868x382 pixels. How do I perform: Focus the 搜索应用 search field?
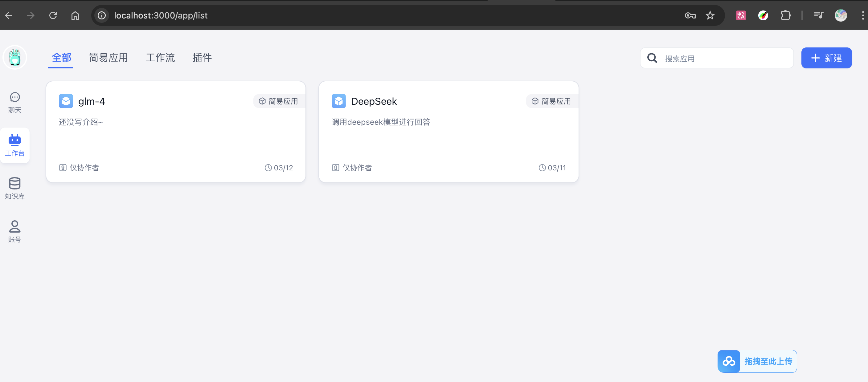724,58
